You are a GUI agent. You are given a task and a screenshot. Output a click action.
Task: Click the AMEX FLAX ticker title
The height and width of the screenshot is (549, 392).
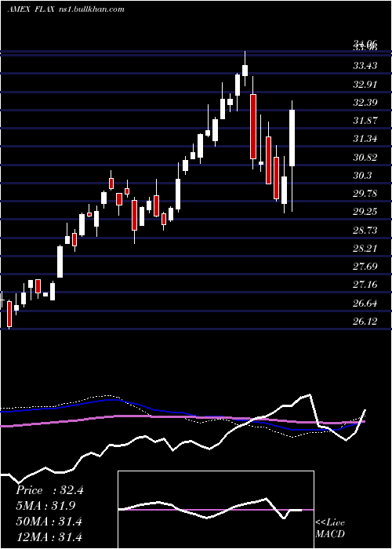pos(31,9)
